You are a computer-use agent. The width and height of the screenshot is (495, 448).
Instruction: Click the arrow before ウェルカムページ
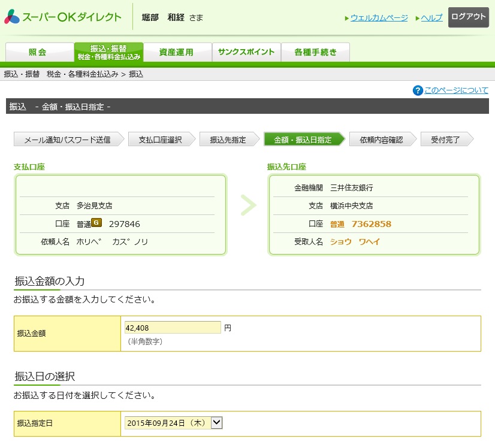click(347, 18)
